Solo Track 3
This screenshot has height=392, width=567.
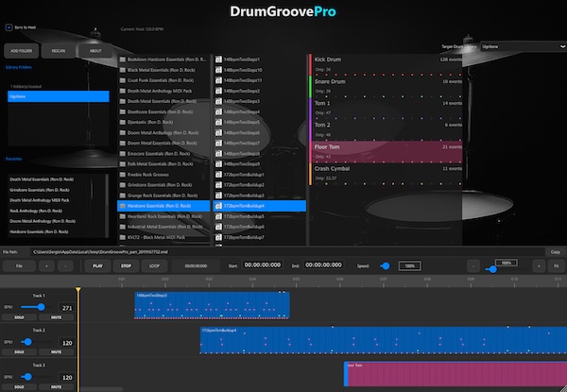[19, 387]
